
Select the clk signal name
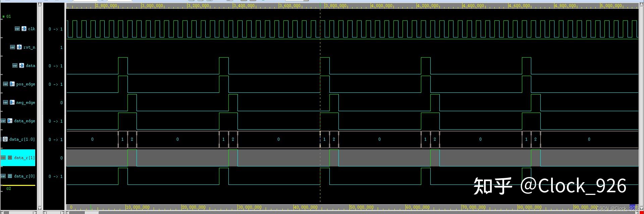(32, 29)
